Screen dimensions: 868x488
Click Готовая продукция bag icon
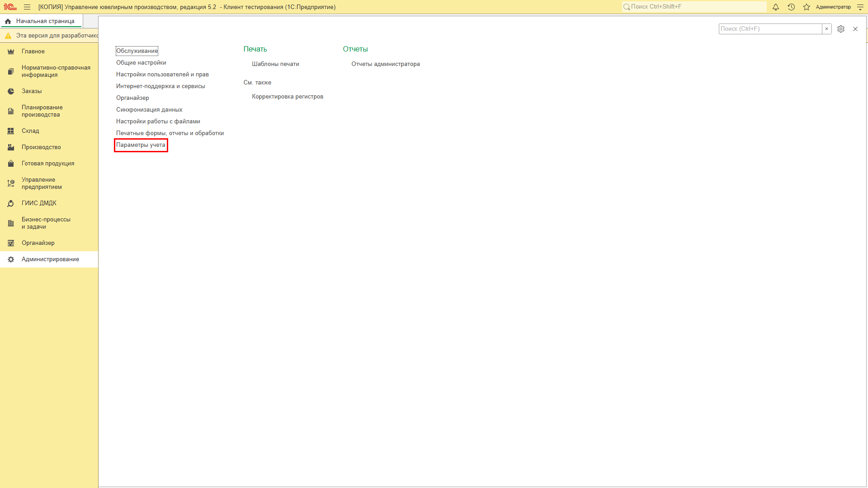click(x=11, y=164)
